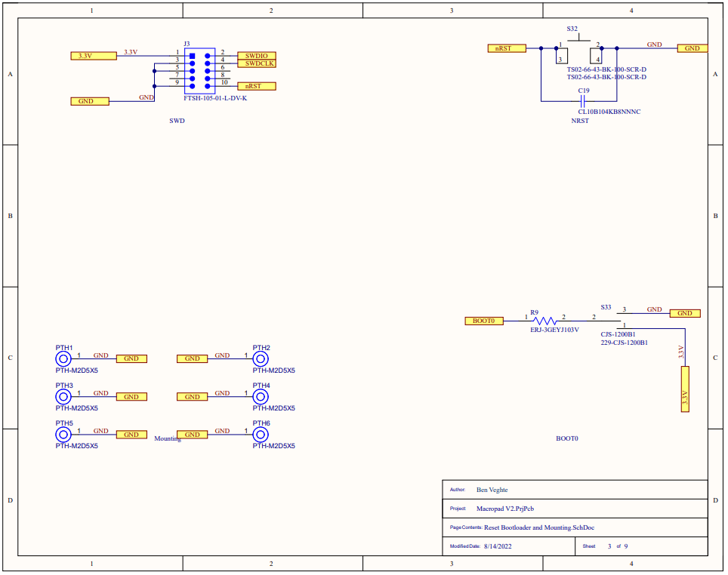728x575 pixels.
Task: Click the CL10B104KB8NNNC capacitor part text
Action: (609, 112)
